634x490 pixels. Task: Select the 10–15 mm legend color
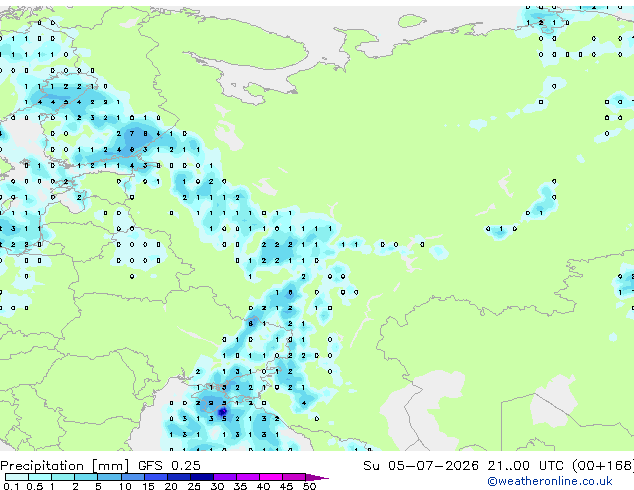pos(133,477)
